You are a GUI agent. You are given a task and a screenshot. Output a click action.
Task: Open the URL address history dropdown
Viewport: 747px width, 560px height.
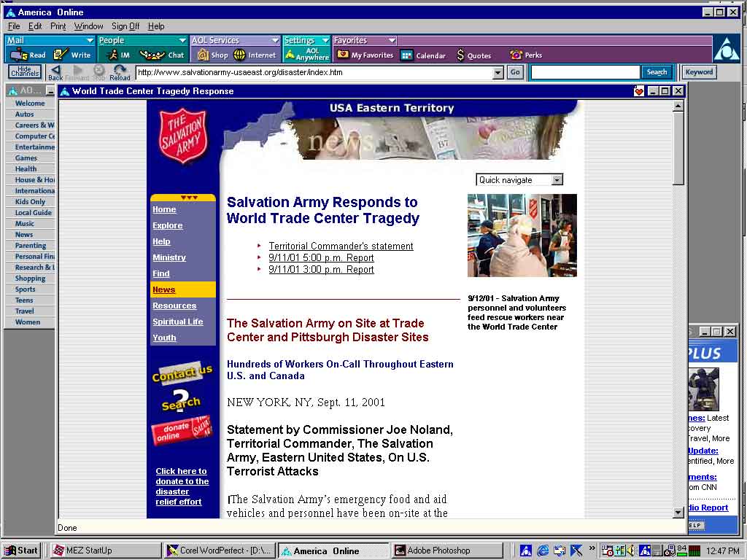click(x=498, y=72)
